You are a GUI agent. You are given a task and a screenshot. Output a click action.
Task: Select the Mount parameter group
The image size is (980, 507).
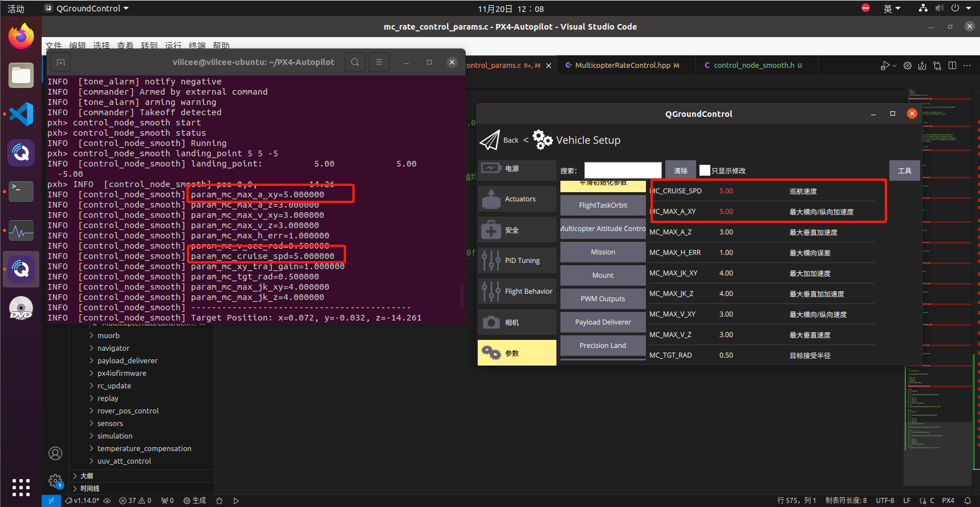(x=603, y=275)
